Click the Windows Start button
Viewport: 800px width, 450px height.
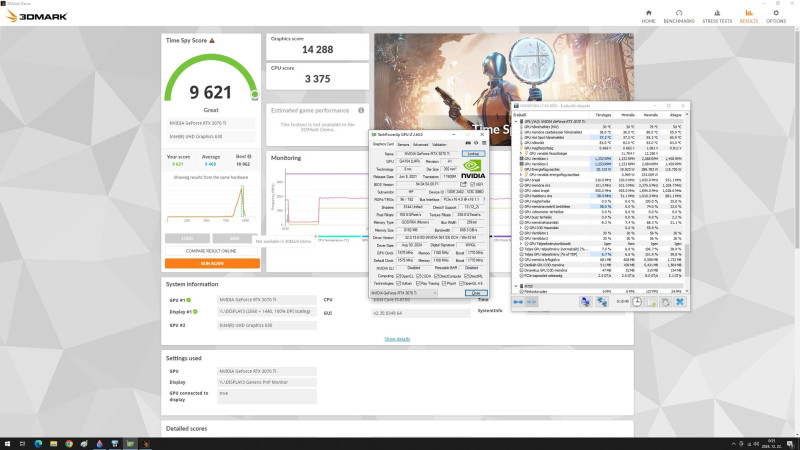coord(7,444)
